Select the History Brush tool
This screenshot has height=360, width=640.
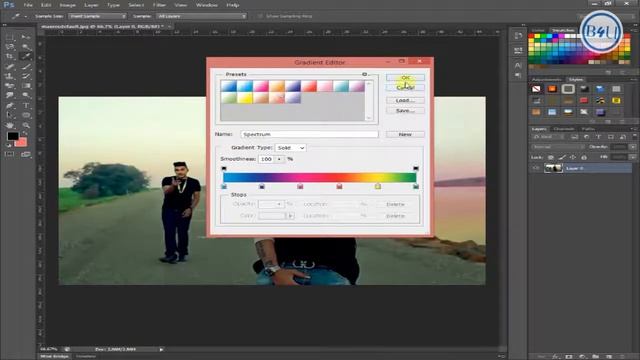point(26,76)
